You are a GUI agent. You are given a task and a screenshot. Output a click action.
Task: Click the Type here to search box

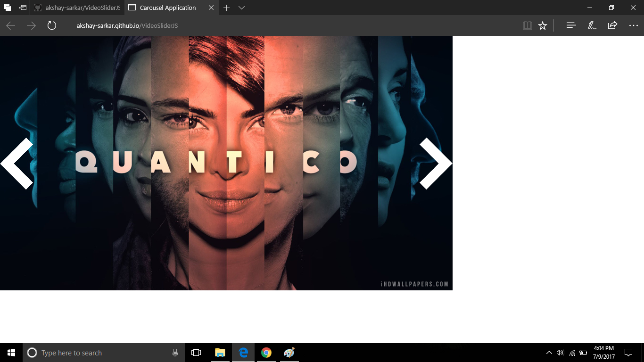tap(105, 353)
